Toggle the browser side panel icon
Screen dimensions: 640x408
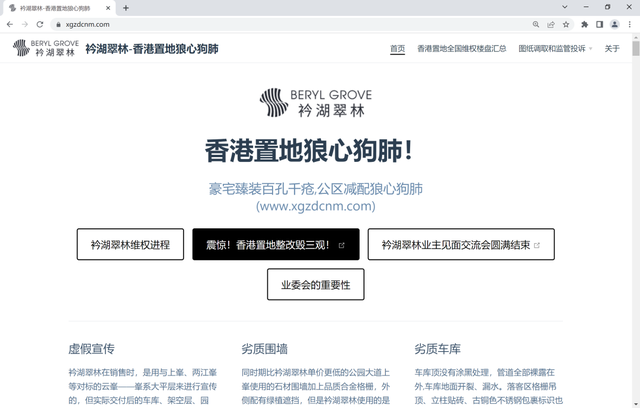click(600, 24)
